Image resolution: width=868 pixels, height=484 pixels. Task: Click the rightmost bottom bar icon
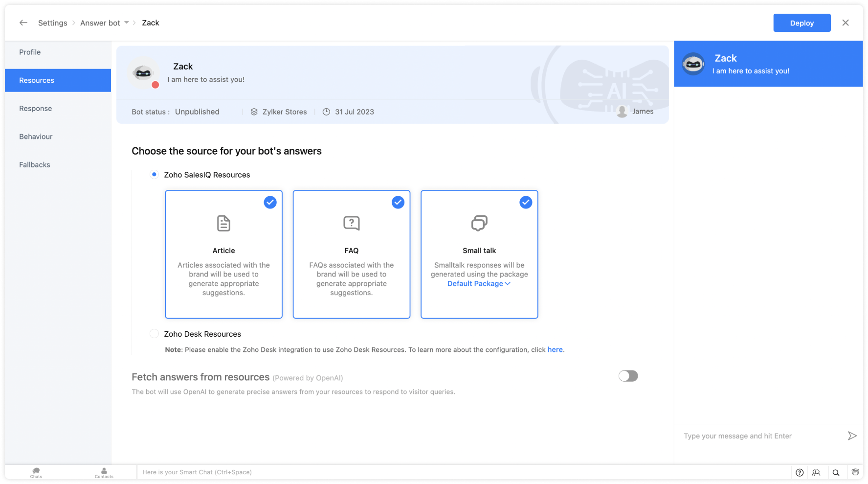855,472
